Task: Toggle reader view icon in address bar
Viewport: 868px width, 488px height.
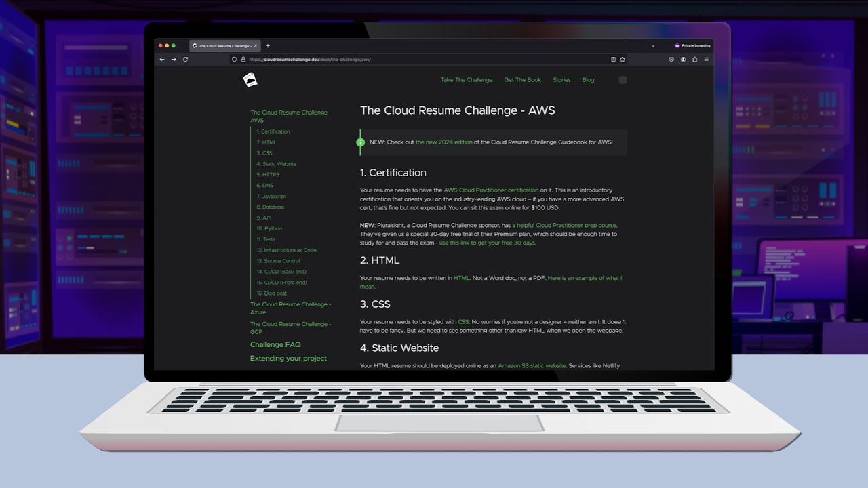Action: click(613, 60)
